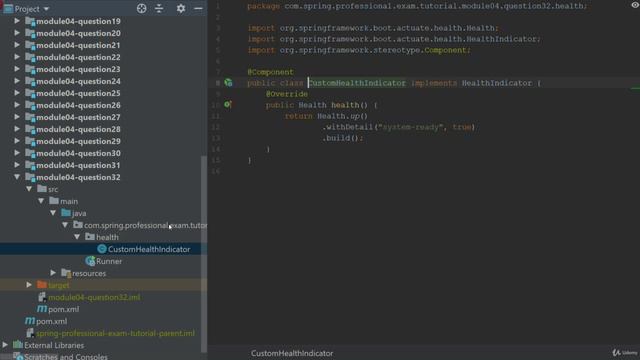640x360 pixels.
Task: Click Health.up() in return statement
Action: (x=342, y=116)
